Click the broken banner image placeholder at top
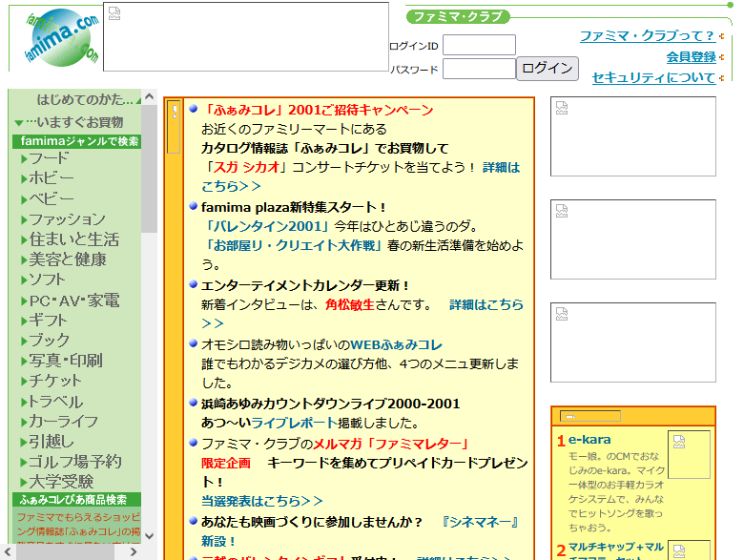This screenshot has width=744, height=560. (x=246, y=36)
